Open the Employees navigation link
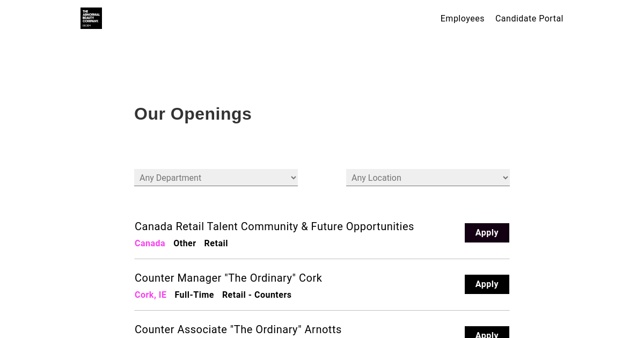 462,19
